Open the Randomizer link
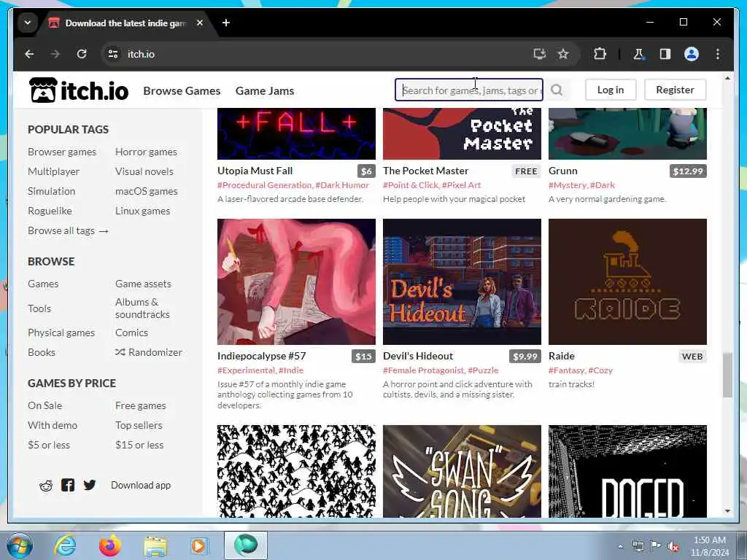Screen dimensions: 747x560 (x=149, y=352)
